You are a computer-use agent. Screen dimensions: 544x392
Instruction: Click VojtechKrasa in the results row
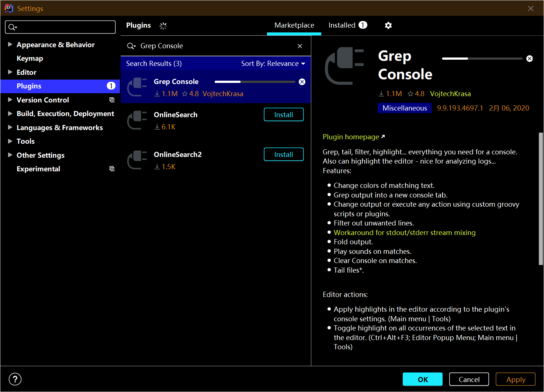point(223,94)
